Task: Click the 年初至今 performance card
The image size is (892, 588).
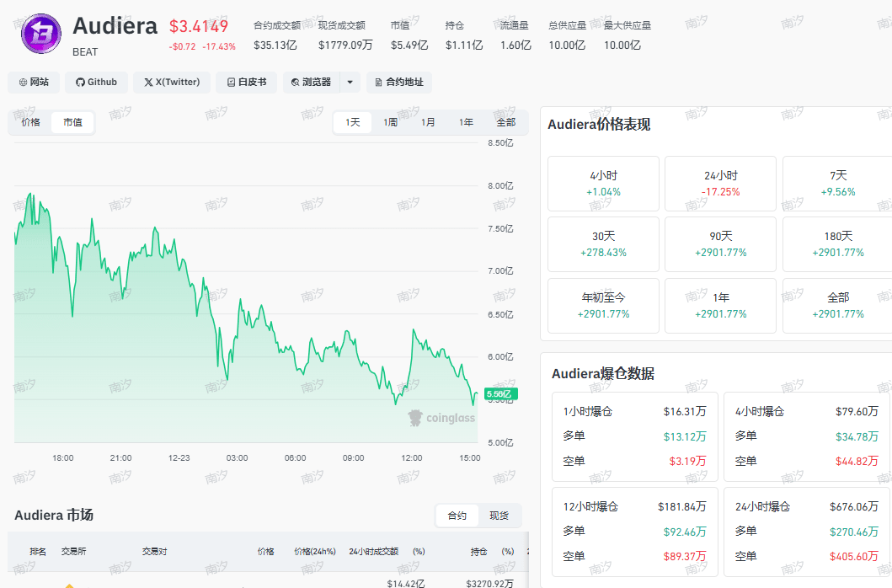Action: (x=603, y=306)
